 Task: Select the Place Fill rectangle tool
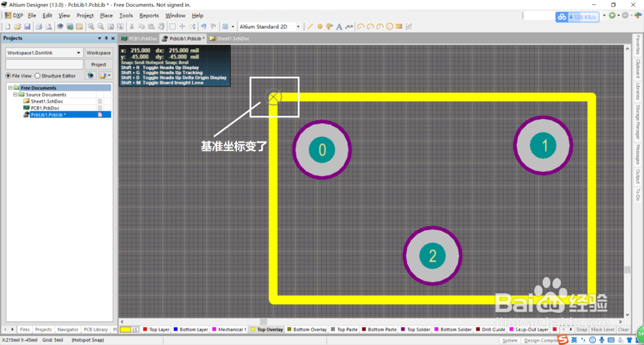(399, 26)
